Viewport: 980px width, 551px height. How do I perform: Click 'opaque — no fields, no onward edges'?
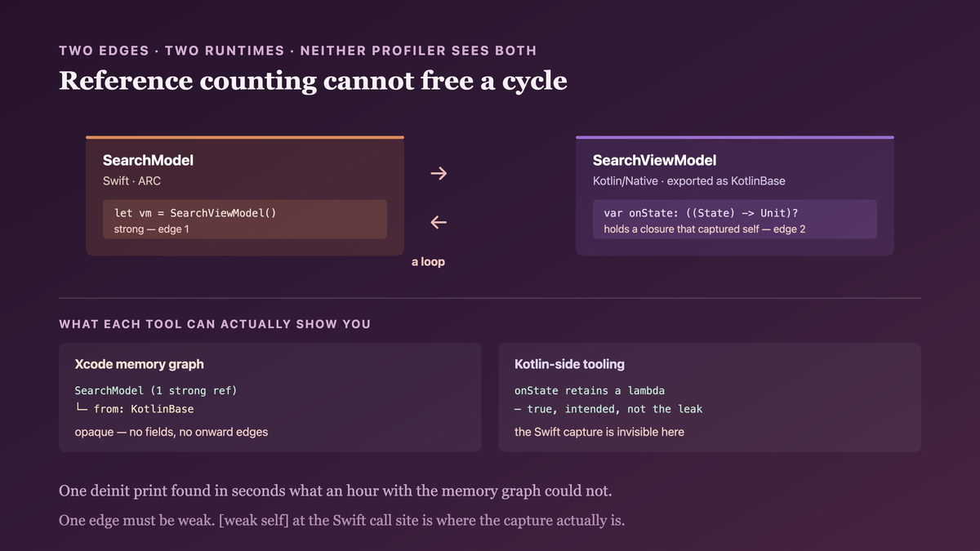tap(171, 432)
